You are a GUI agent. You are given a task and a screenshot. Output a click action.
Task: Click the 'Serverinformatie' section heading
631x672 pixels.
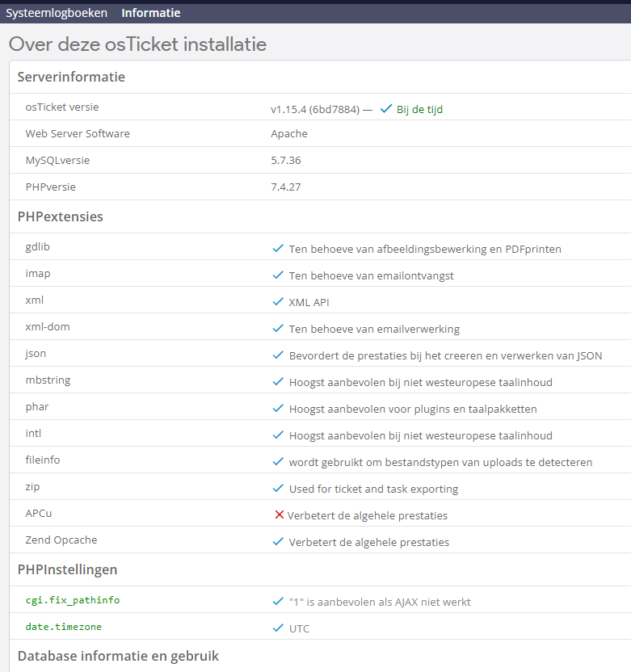point(71,77)
